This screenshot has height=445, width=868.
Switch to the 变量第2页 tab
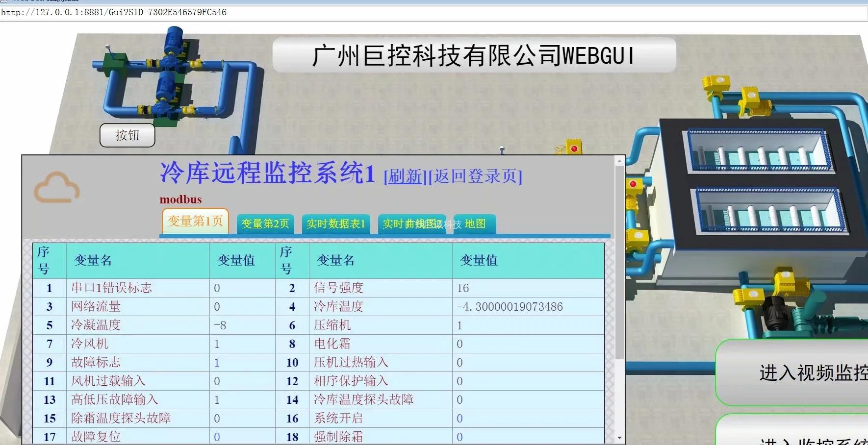265,224
